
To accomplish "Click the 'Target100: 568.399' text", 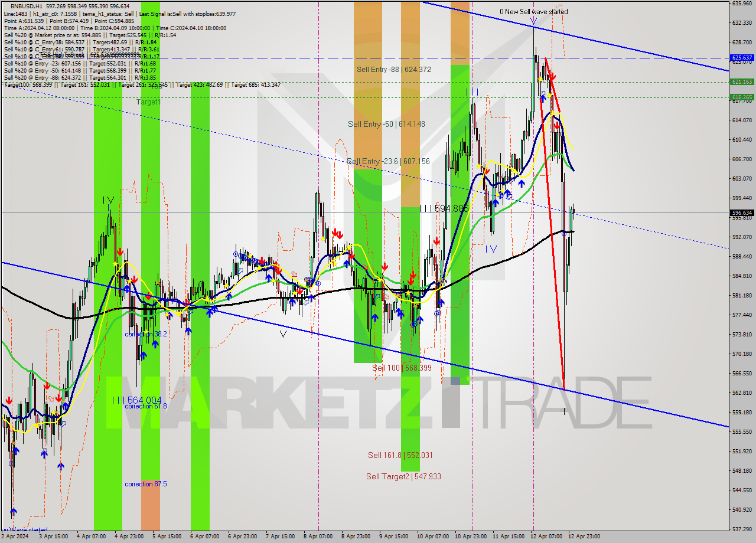I will (x=28, y=84).
